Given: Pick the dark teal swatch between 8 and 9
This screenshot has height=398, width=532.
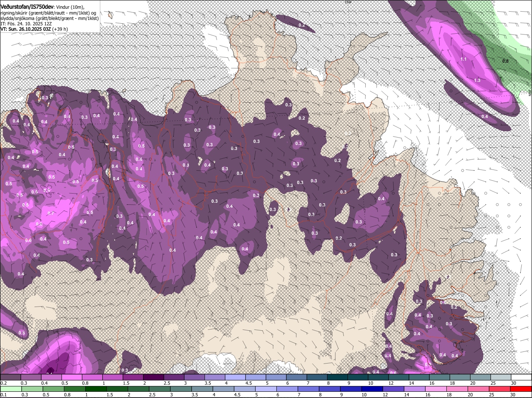Looking at the screenshot, I should pyautogui.click(x=337, y=377).
